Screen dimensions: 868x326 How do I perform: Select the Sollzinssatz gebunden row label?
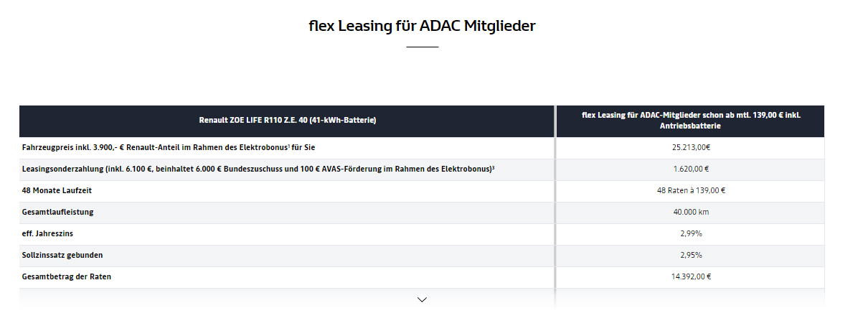pos(62,255)
